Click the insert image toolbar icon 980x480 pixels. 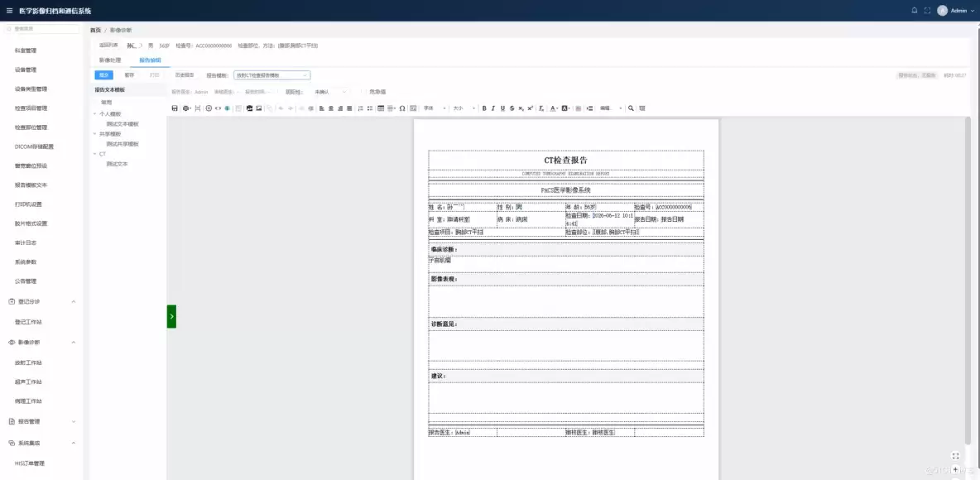point(259,108)
